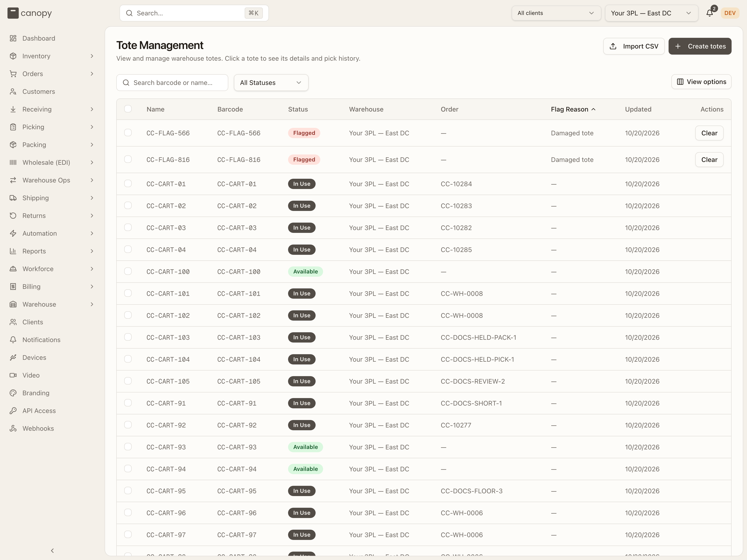Click the Shipping truck icon

13,198
